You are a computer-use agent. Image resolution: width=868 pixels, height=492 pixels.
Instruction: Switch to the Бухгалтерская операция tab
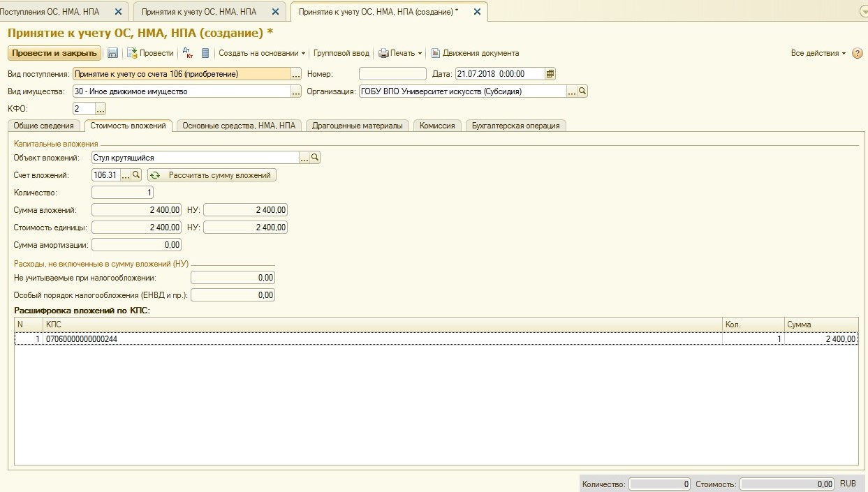pyautogui.click(x=515, y=126)
